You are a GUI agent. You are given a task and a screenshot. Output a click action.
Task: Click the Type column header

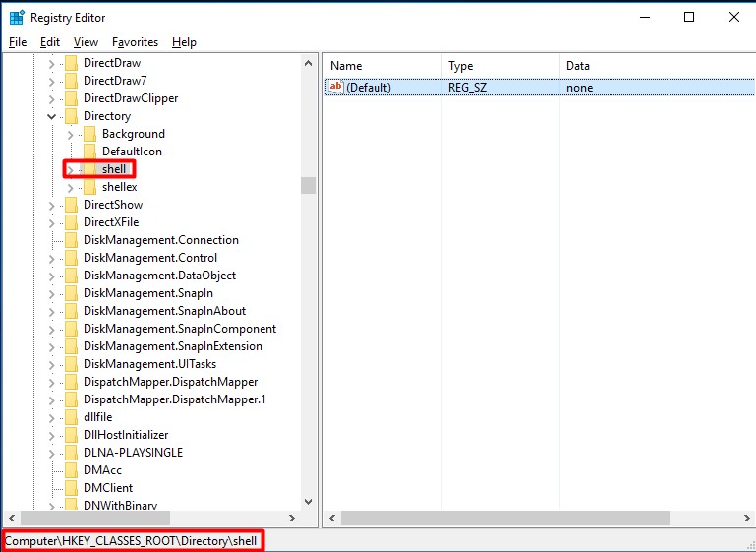pos(500,66)
